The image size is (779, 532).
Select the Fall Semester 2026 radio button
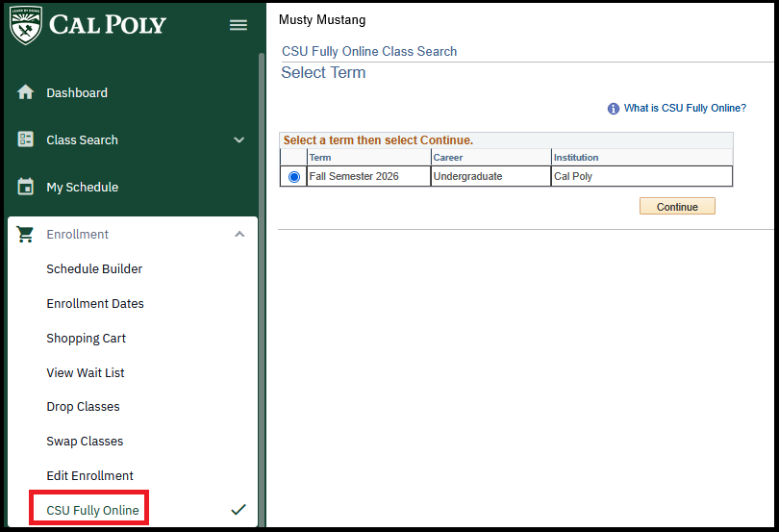tap(294, 176)
